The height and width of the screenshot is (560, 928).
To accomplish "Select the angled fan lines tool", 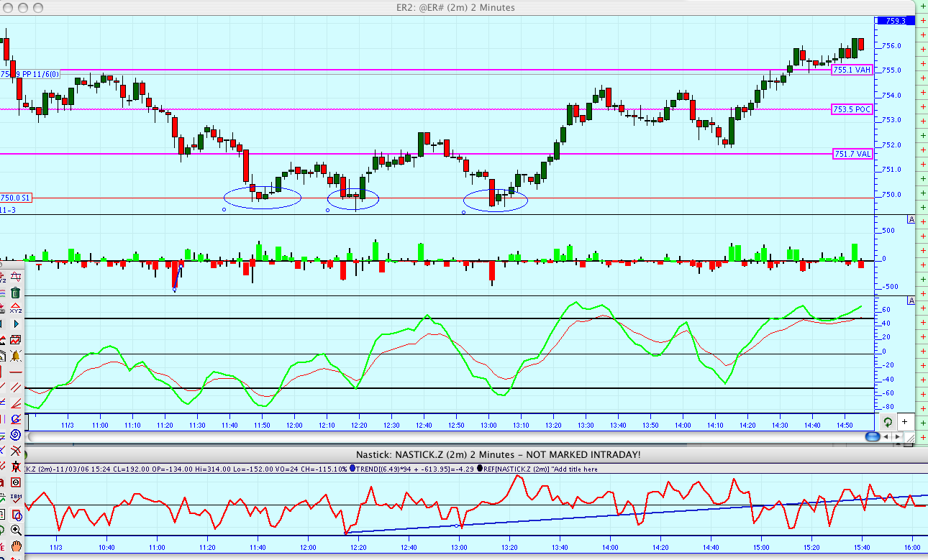I will (x=15, y=403).
